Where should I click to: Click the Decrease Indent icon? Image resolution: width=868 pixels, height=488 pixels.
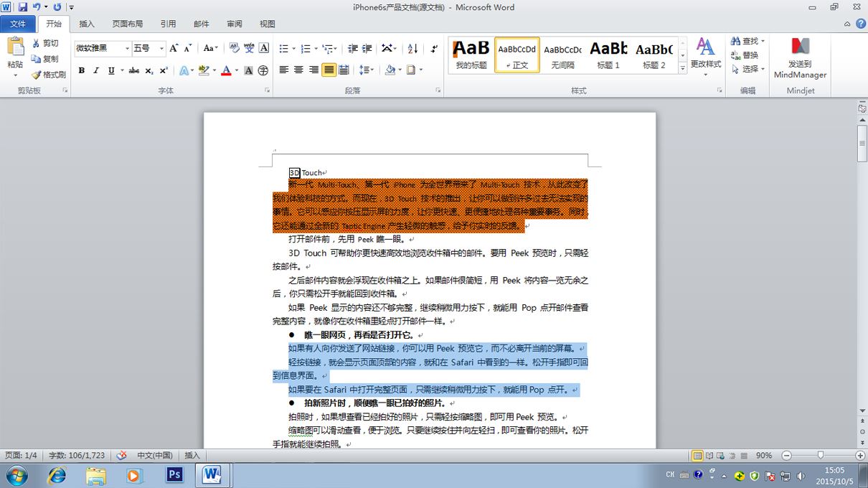coord(352,48)
